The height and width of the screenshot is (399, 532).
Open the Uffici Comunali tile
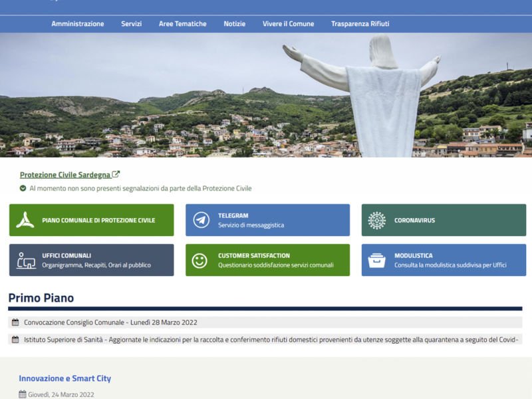[x=92, y=260]
